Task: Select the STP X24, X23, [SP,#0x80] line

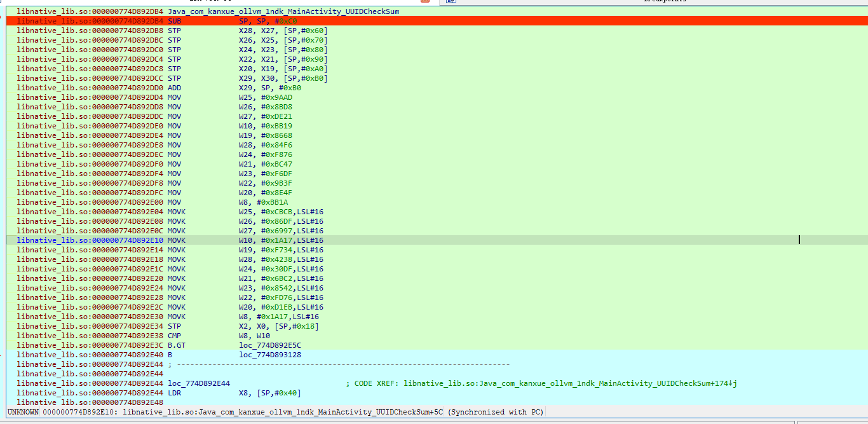Action: click(x=172, y=50)
